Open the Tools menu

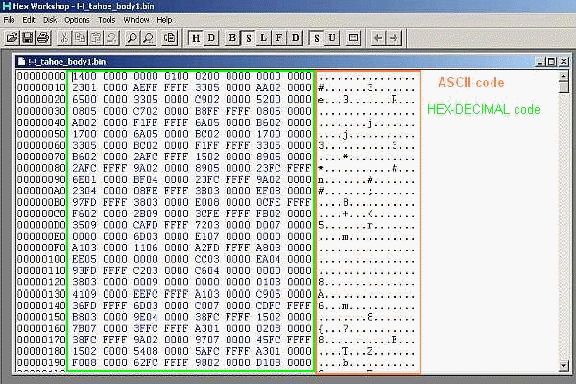[x=107, y=20]
